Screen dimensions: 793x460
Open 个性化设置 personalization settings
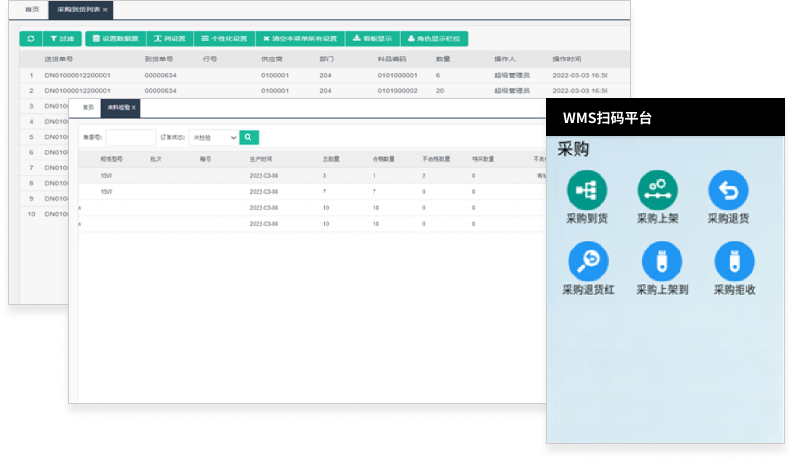click(220, 39)
